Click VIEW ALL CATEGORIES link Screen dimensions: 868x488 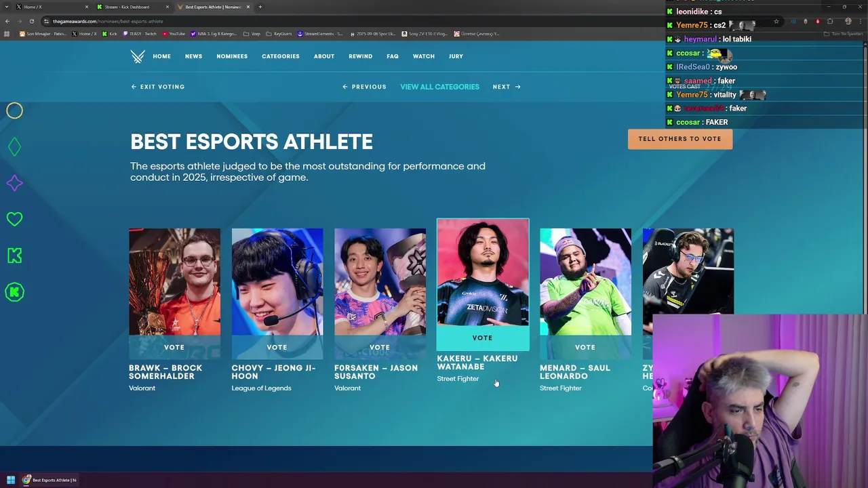point(439,87)
